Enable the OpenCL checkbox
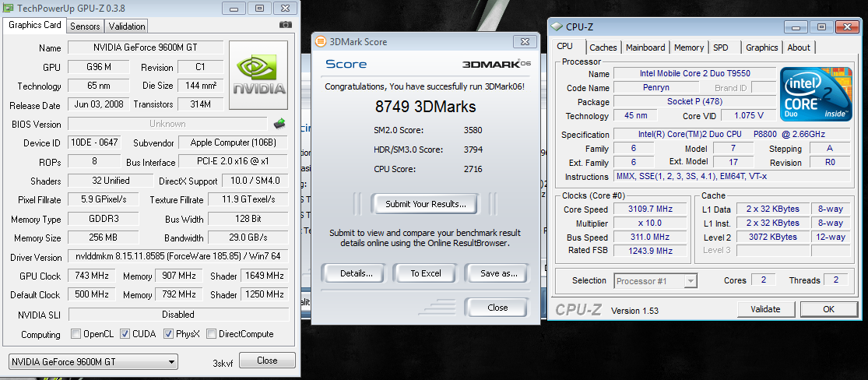Viewport: 868px width, 380px height. pyautogui.click(x=76, y=334)
